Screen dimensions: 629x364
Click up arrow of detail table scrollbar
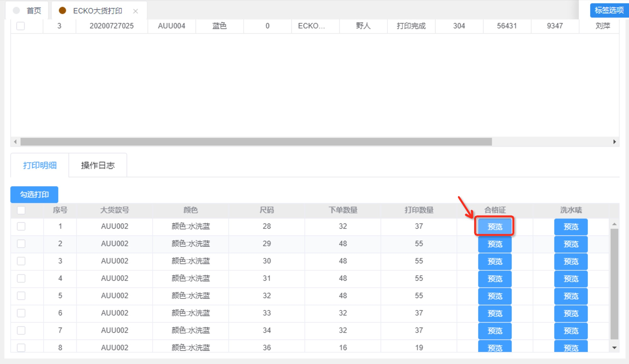click(x=614, y=224)
